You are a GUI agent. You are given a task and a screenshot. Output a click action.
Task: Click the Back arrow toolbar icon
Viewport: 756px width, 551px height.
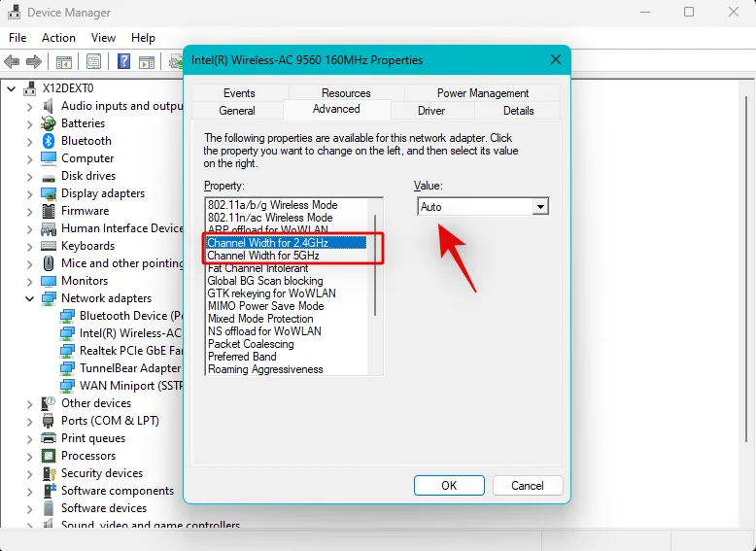pos(13,62)
